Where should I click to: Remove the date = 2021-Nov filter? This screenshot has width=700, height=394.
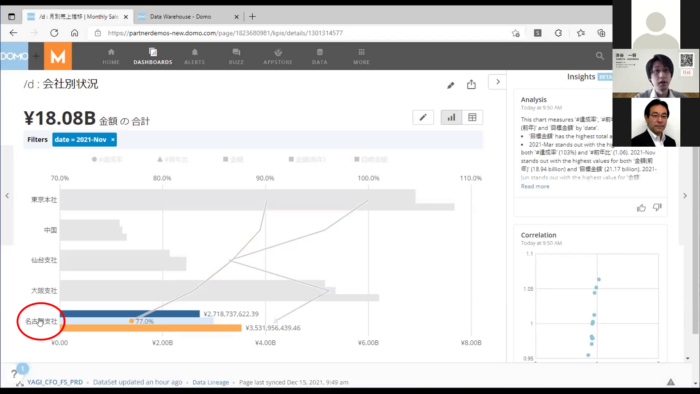click(113, 140)
